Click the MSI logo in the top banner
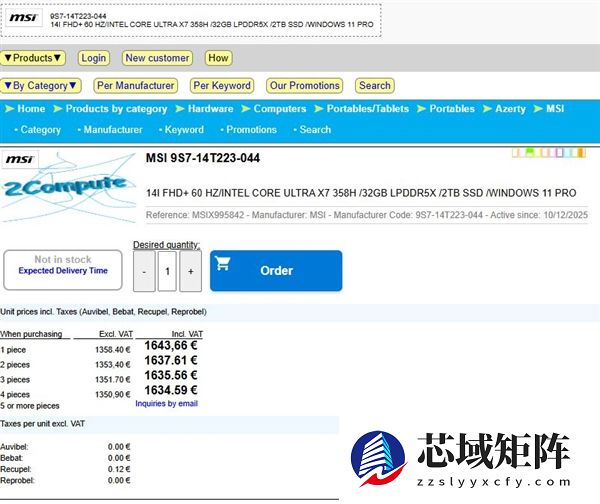The height and width of the screenshot is (504, 600). (x=23, y=17)
